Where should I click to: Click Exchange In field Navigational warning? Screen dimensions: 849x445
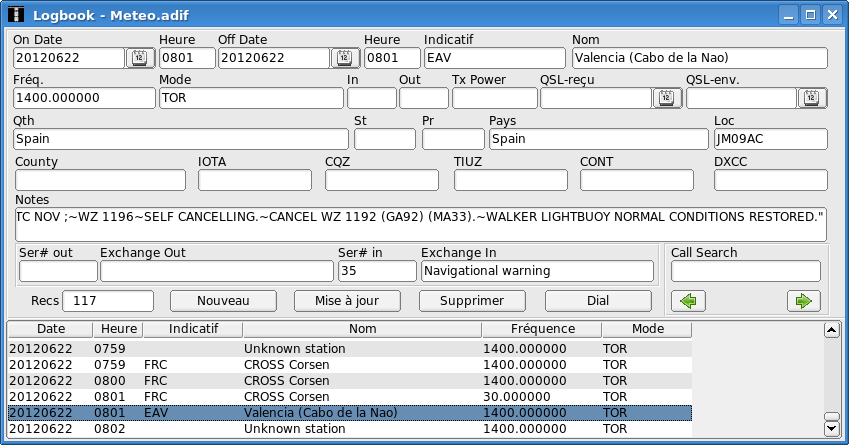click(x=538, y=271)
